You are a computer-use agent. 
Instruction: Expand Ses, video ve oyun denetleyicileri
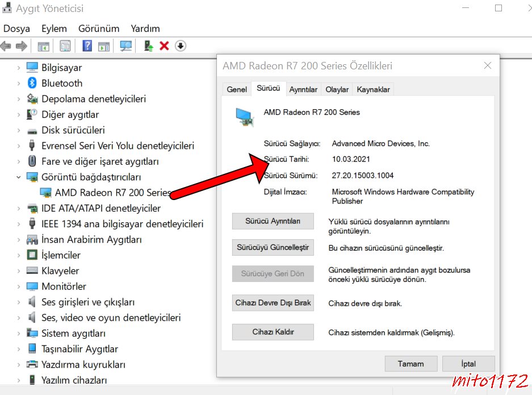(x=19, y=318)
